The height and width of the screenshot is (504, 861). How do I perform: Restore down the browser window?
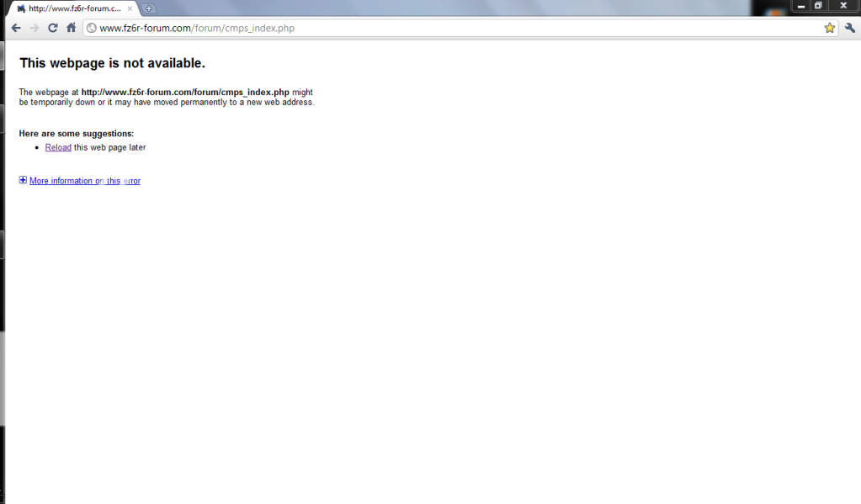point(818,6)
